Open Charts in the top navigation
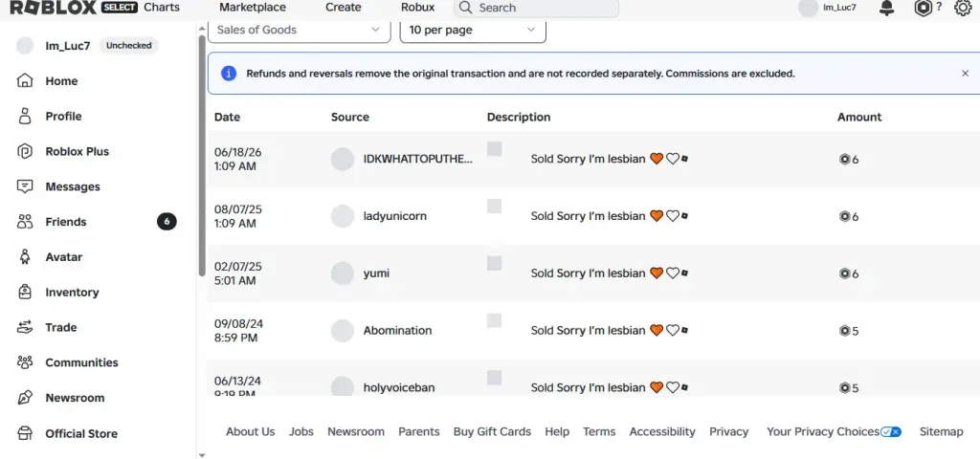980x459 pixels. click(161, 8)
